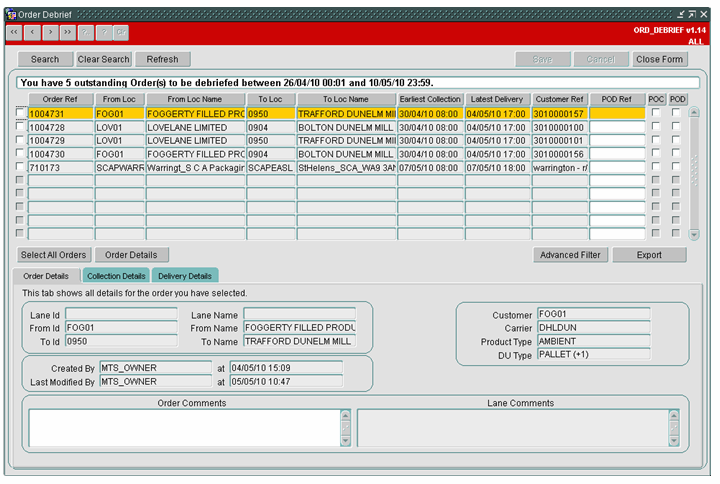Go to previous record with < button
The height and width of the screenshot is (484, 720).
32,33
